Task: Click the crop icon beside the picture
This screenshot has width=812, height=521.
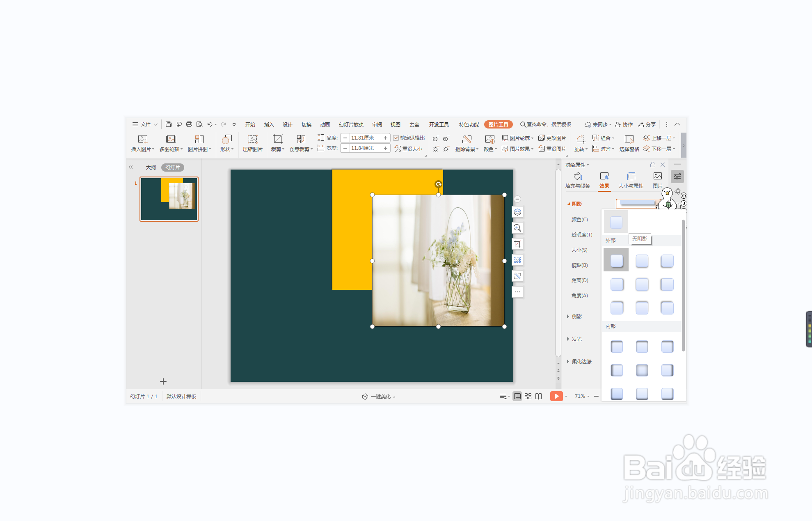Action: pos(517,244)
